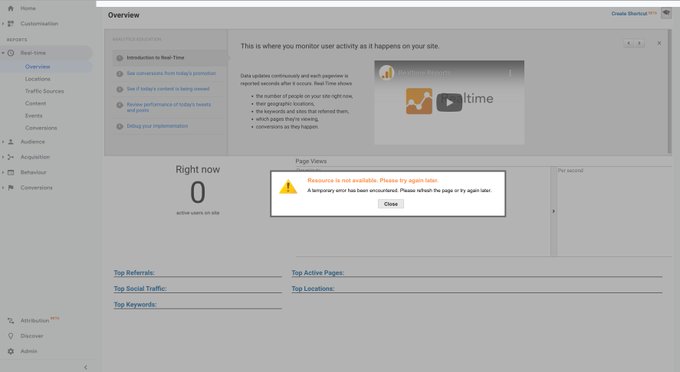Click the active users count 0
680x372 pixels.
tap(198, 193)
